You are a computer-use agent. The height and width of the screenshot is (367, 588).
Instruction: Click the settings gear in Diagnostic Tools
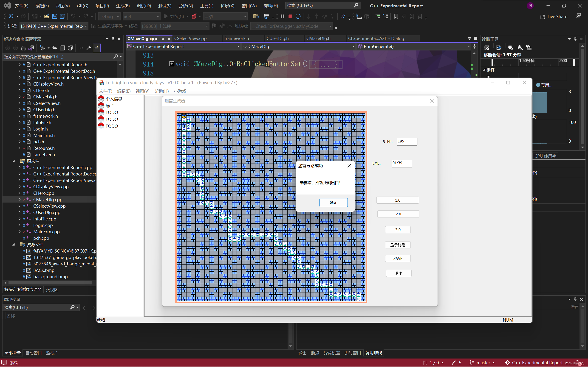pos(486,47)
